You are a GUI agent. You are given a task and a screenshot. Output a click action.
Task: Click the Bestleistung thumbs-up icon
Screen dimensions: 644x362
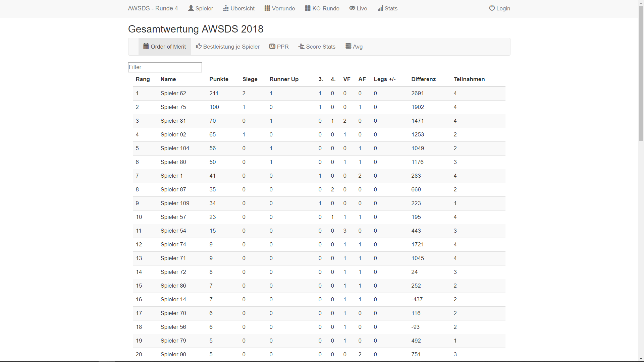(199, 46)
